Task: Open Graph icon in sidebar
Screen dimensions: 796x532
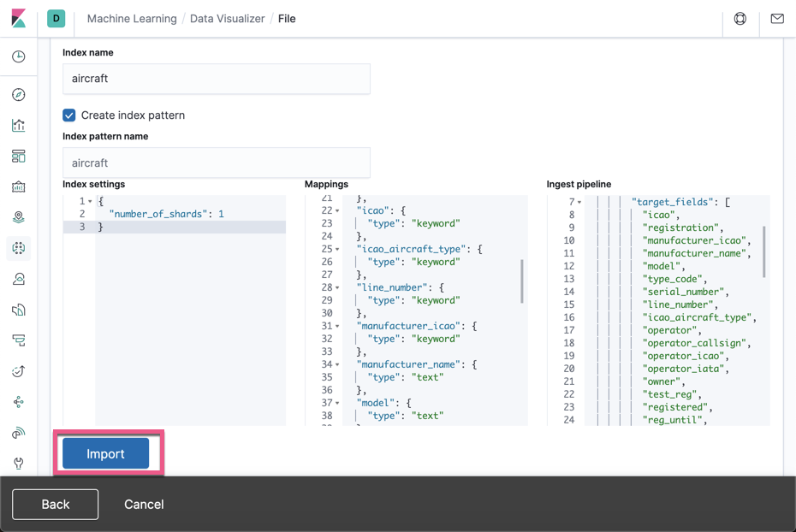Action: point(18,402)
